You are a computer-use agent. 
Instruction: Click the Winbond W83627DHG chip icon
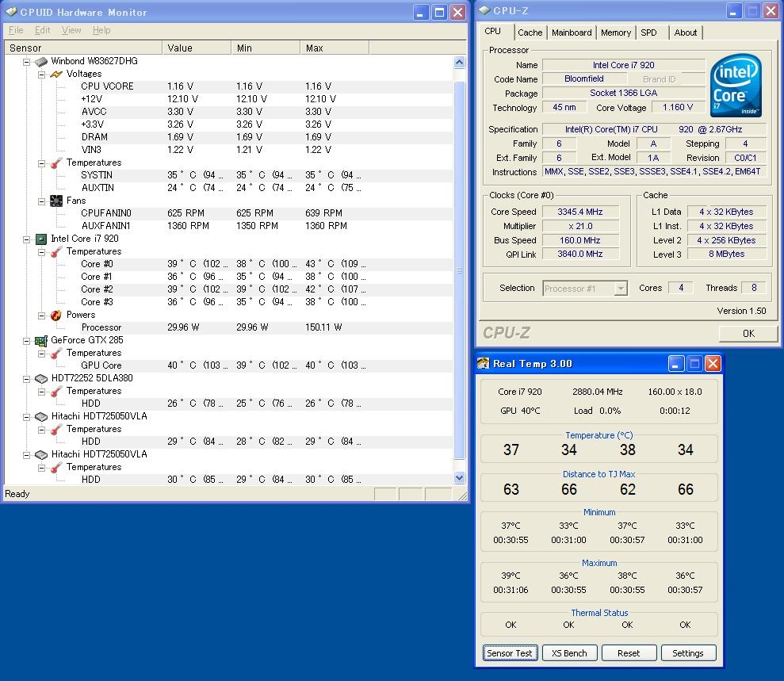pos(41,62)
